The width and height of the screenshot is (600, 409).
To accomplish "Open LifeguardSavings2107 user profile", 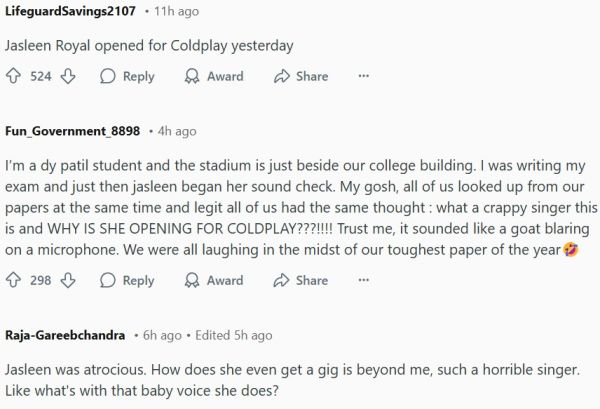I will coord(70,11).
